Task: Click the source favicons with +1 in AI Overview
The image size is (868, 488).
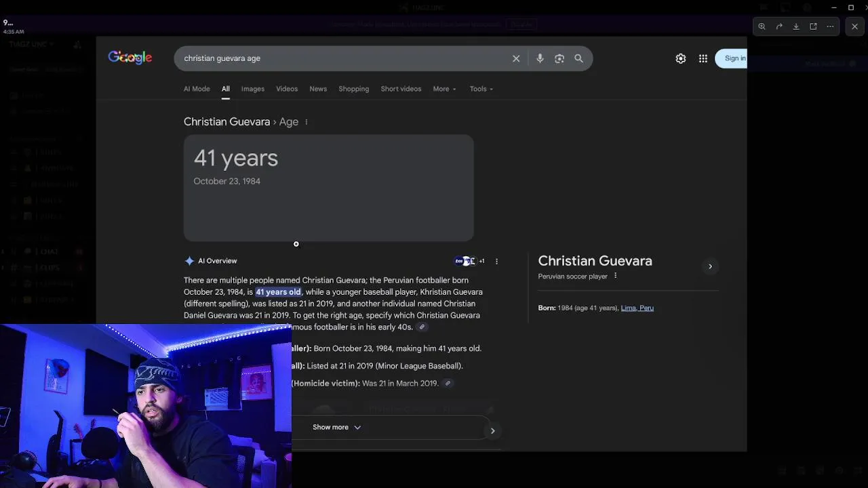Action: pyautogui.click(x=469, y=261)
